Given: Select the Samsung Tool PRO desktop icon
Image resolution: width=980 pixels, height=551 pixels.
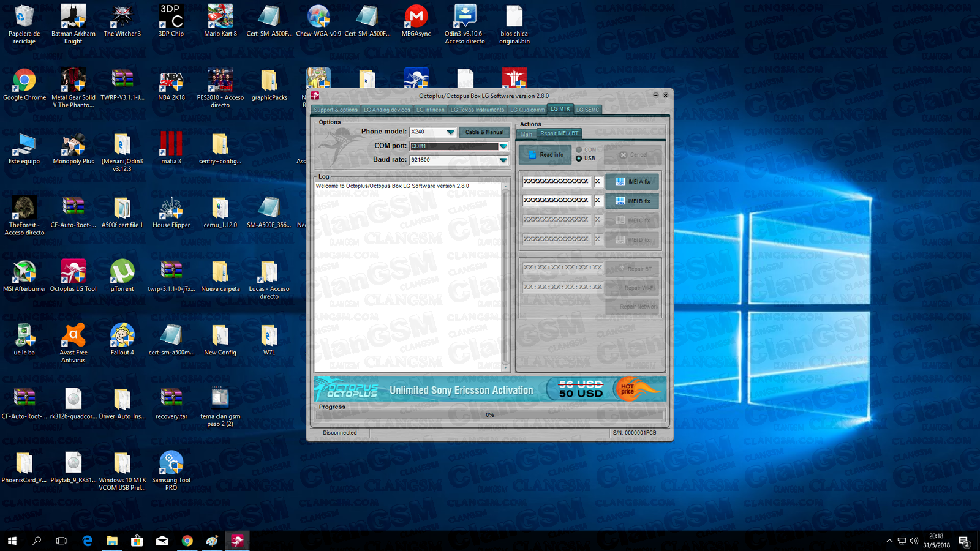Looking at the screenshot, I should (171, 470).
